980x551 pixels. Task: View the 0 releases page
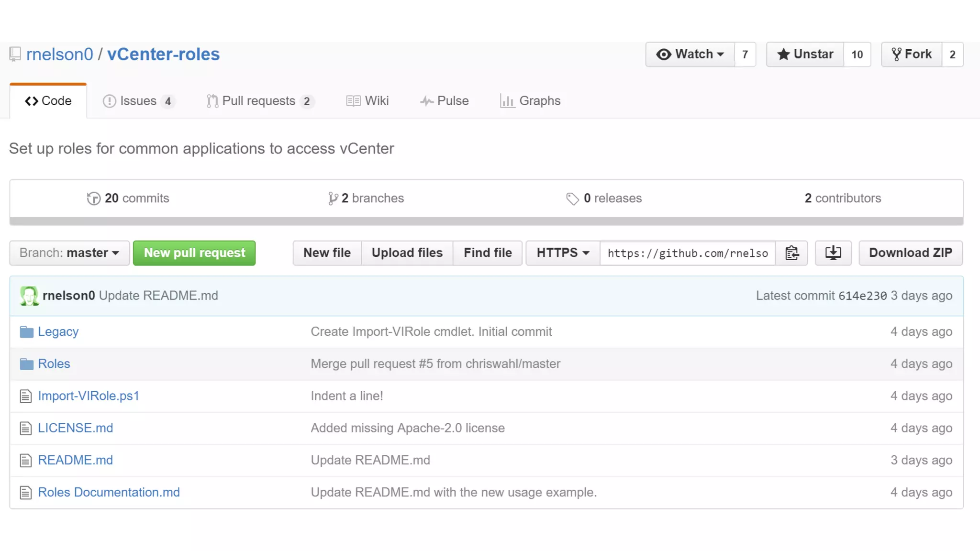coord(604,198)
